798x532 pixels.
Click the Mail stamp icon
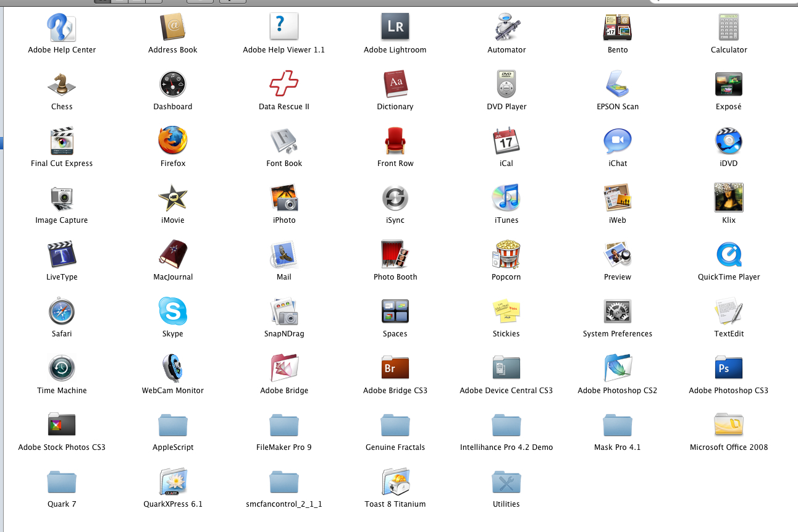point(284,254)
